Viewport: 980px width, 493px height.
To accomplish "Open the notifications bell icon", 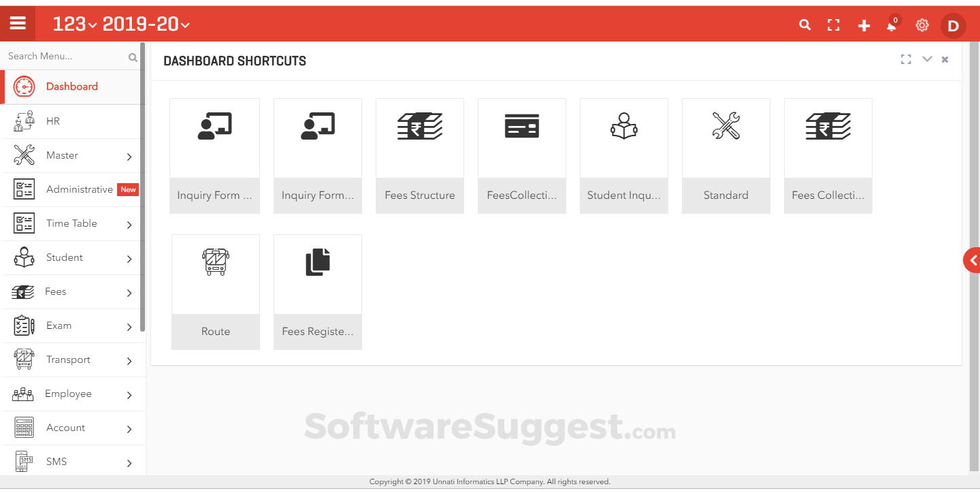I will pos(892,26).
